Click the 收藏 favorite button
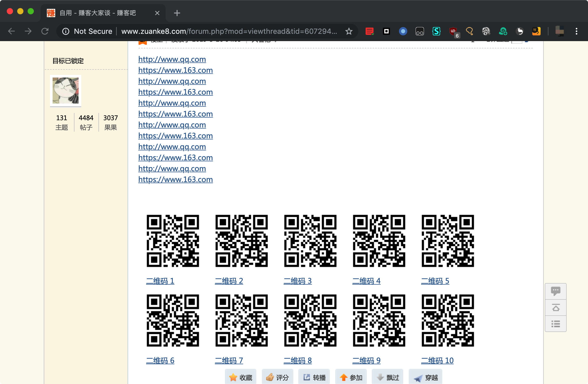Screen dimensions: 588x384 (x=241, y=377)
